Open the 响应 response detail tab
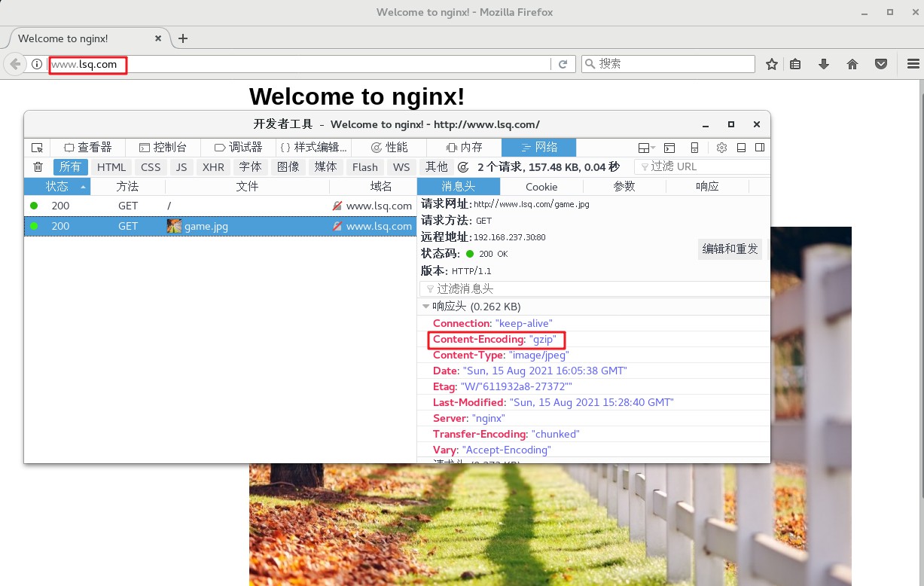924x586 pixels. coord(707,187)
